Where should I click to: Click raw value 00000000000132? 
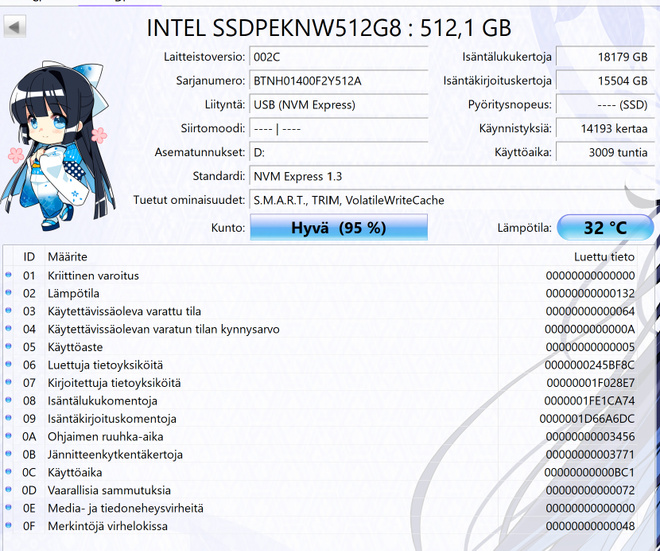[590, 293]
